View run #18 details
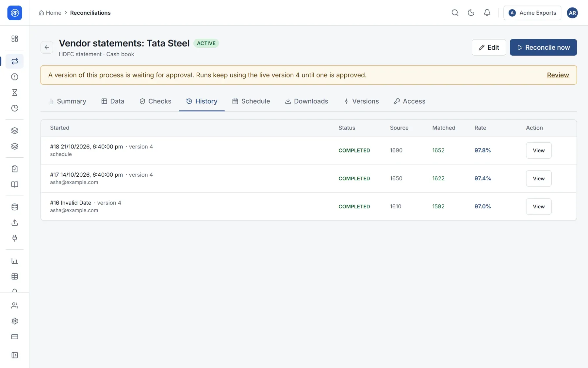588x368 pixels. [x=539, y=150]
